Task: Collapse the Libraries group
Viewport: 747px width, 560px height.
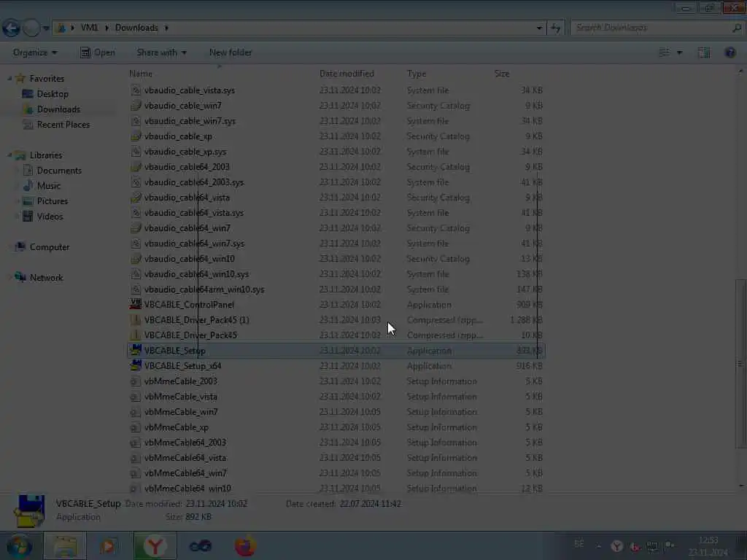Action: (9, 155)
